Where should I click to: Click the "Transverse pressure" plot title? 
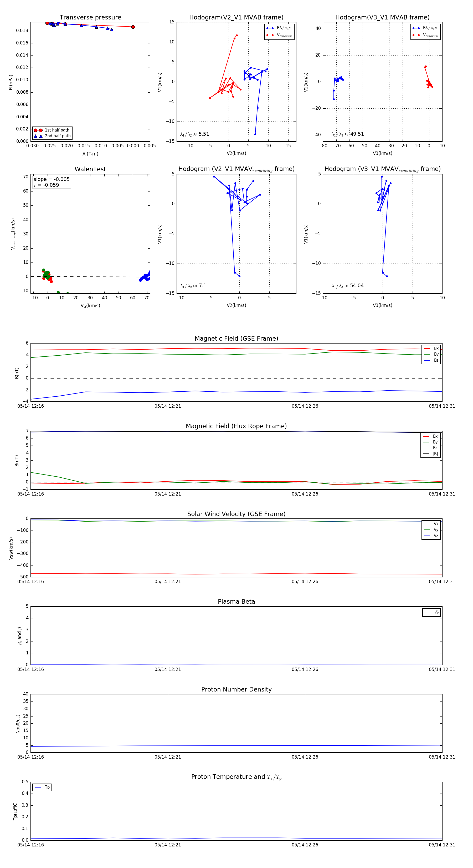90,18
